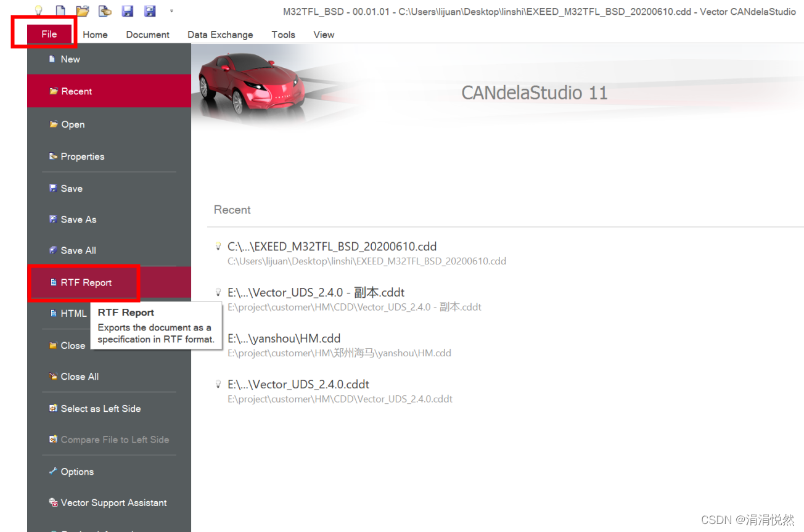
Task: Toggle the lightbulb pin next to EXEED_M32TFL_BSD_20200610.cdd
Action: click(218, 245)
